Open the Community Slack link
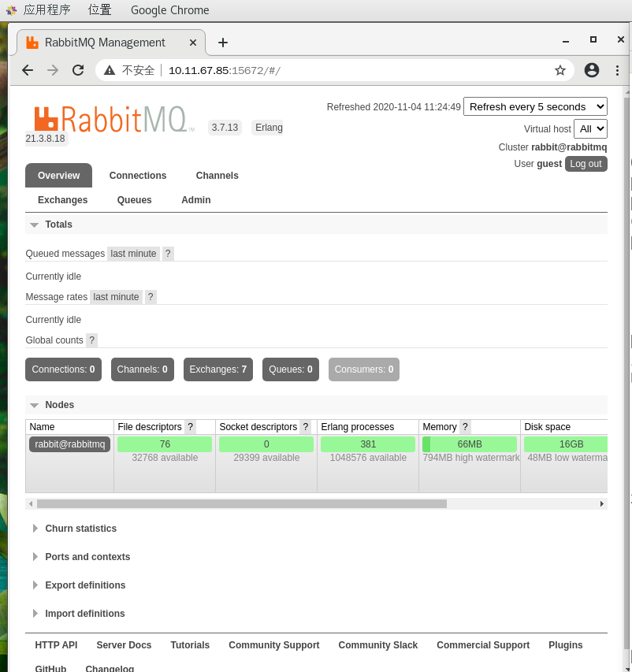The width and height of the screenshot is (632, 672). point(377,645)
